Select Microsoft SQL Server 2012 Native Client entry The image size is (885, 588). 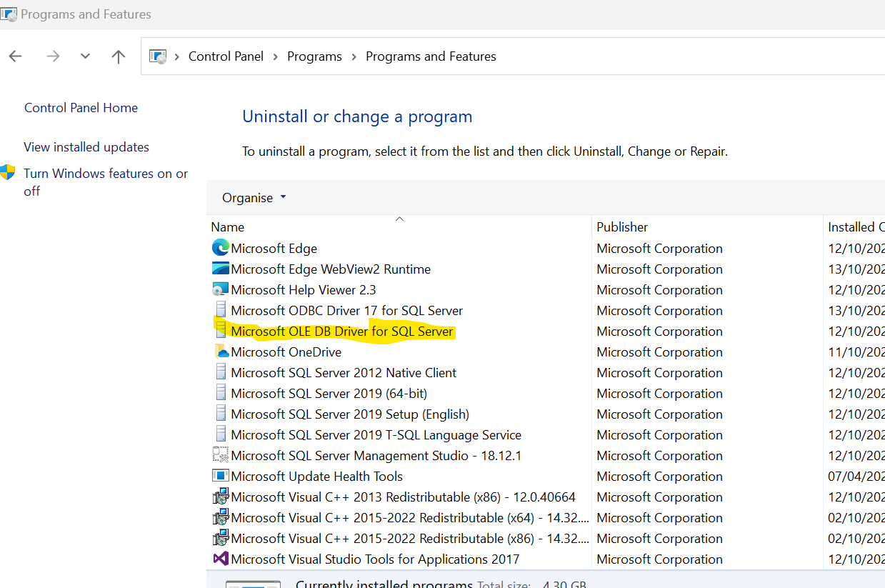344,373
